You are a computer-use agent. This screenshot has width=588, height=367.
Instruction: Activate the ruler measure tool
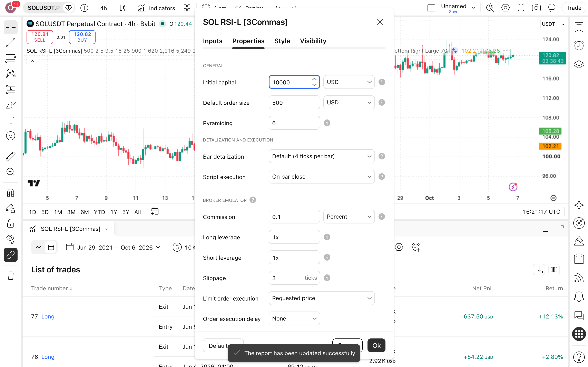pos(10,157)
